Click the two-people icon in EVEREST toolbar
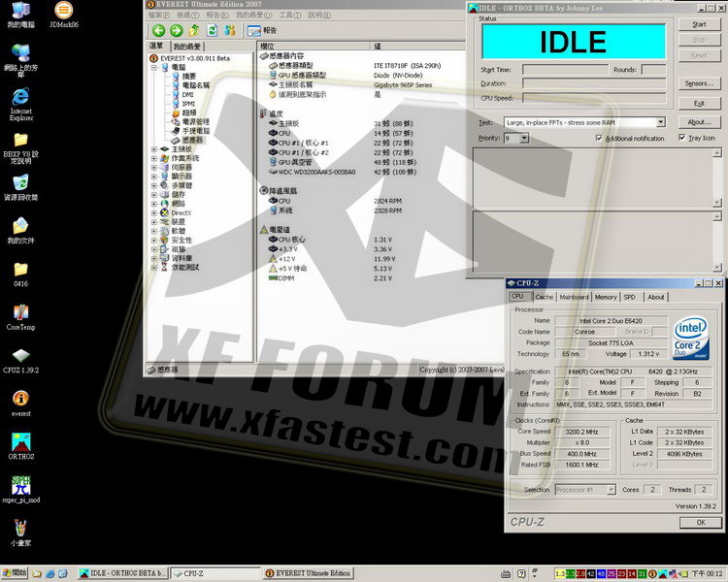This screenshot has width=728, height=582. coord(229,31)
